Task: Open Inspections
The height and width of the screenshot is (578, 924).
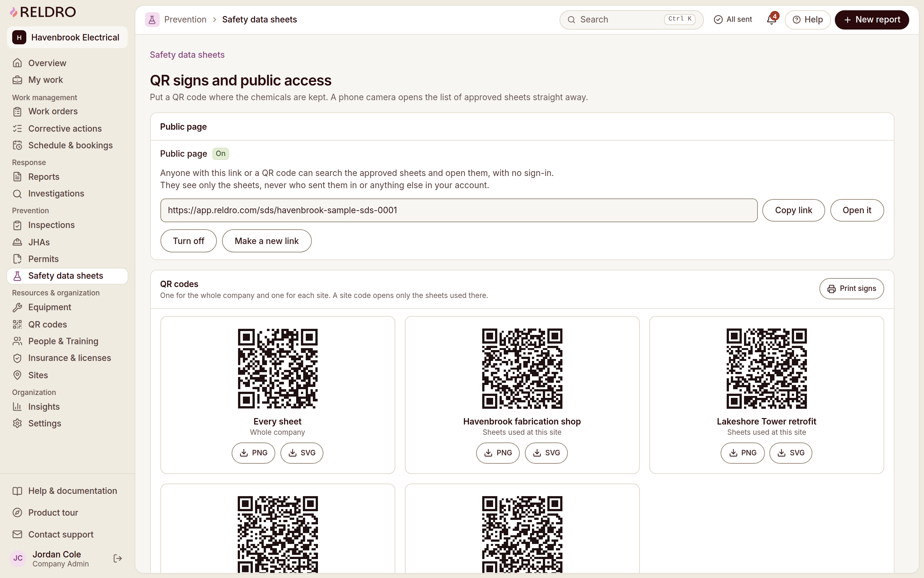Action: [67, 225]
